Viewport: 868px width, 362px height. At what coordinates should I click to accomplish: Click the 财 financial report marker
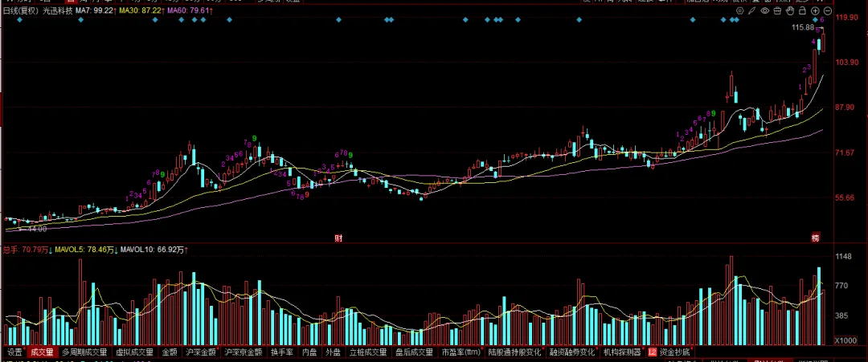[338, 238]
